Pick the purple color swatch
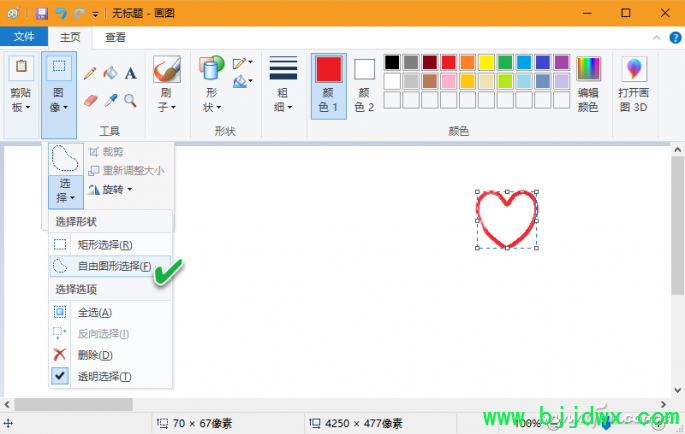 click(x=561, y=62)
